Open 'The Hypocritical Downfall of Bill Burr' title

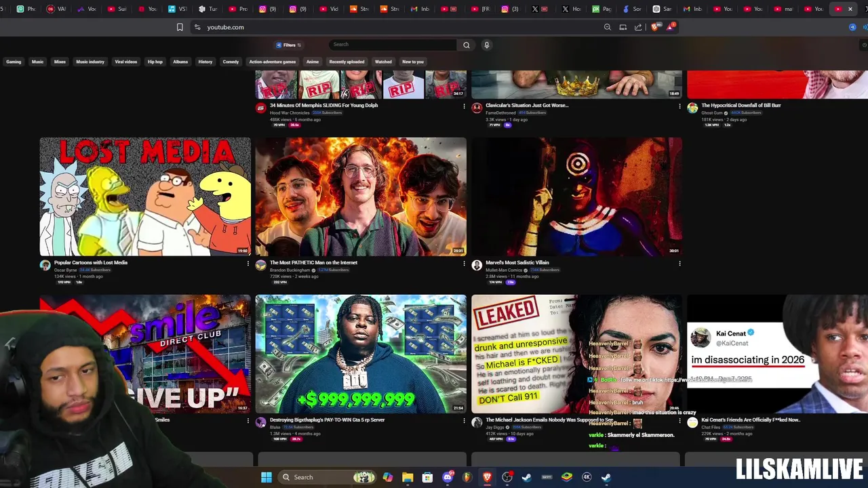pyautogui.click(x=741, y=105)
